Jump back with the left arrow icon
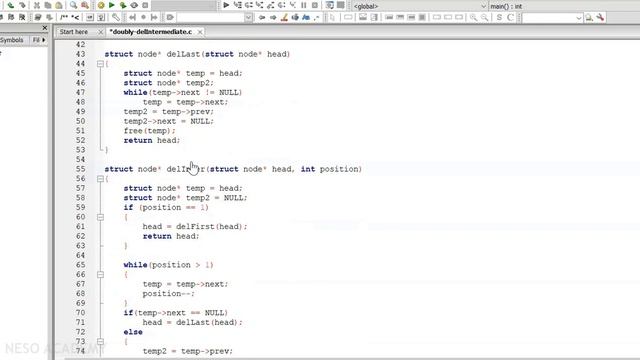The image size is (640, 360). point(262,17)
